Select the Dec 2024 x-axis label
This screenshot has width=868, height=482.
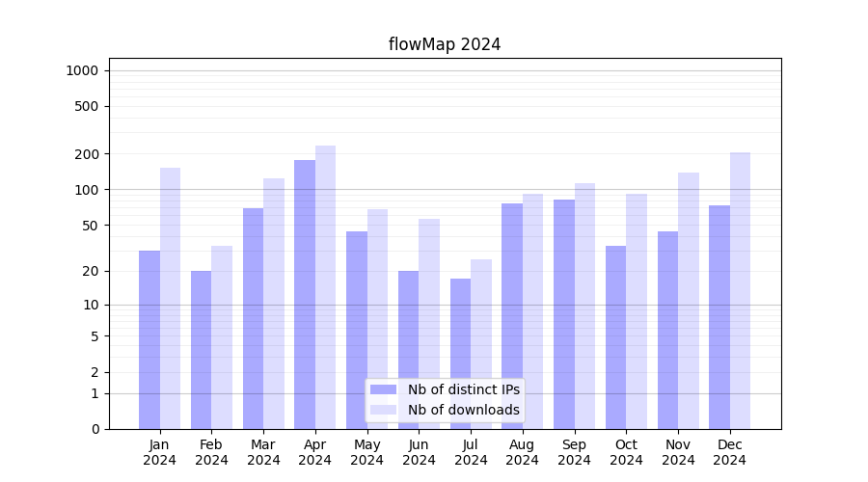click(x=730, y=452)
